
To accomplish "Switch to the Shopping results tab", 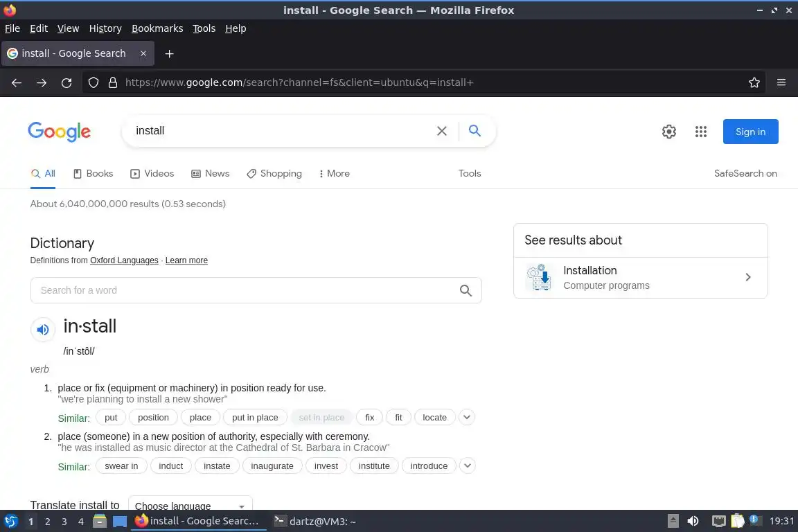I will tap(274, 174).
